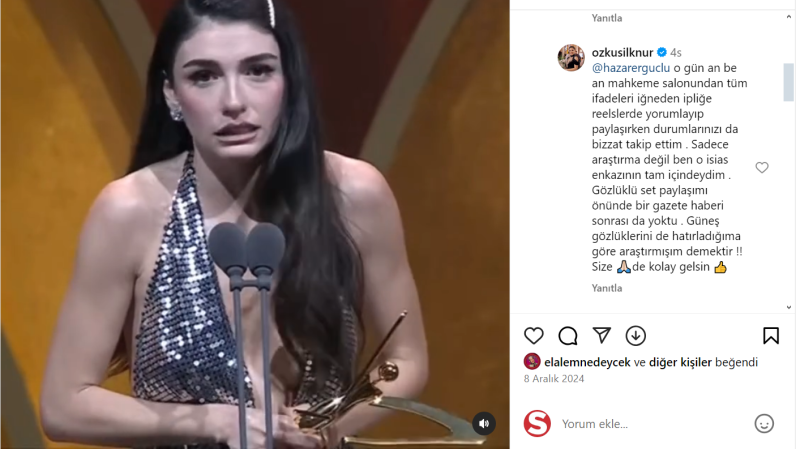This screenshot has height=449, width=800.
Task: Click the circular download arrow icon
Action: pos(636,336)
